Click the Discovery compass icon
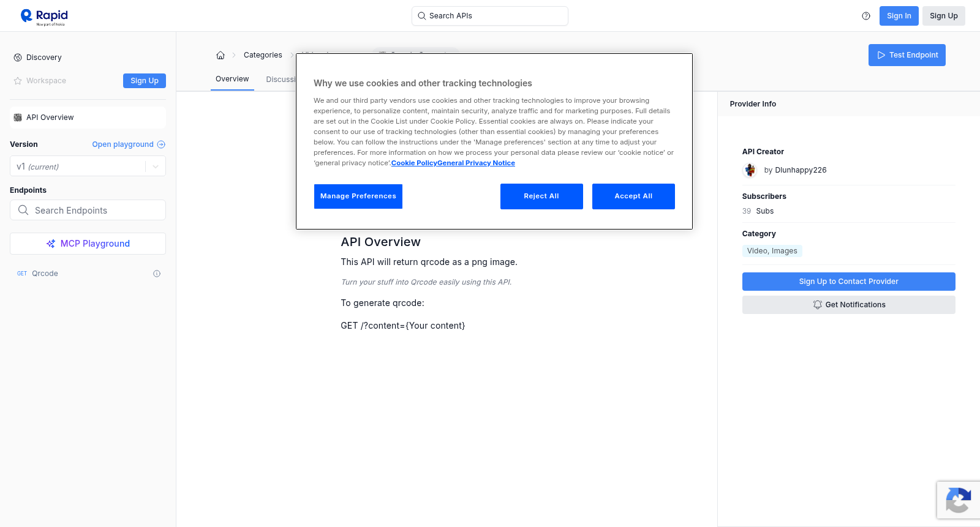 18,58
